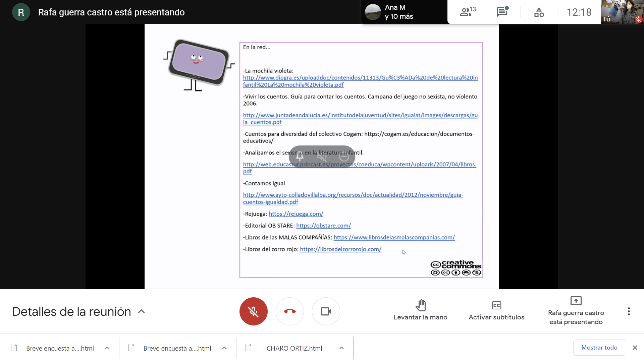
Task: Turn on captions via Activar subtítulos
Action: click(496, 311)
